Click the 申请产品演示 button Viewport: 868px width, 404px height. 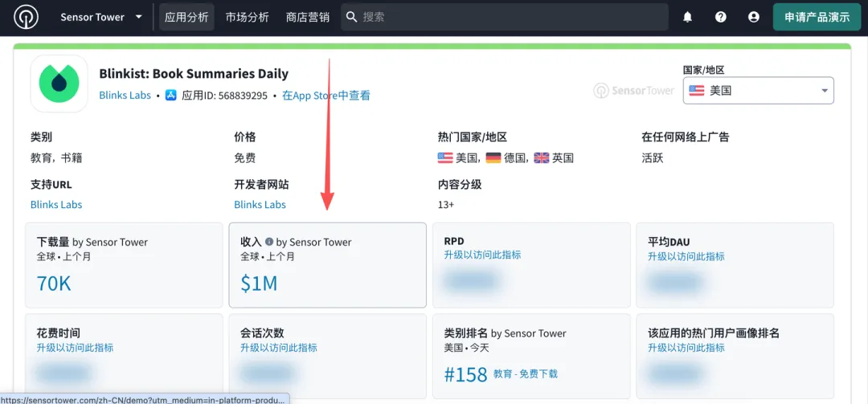tap(817, 17)
